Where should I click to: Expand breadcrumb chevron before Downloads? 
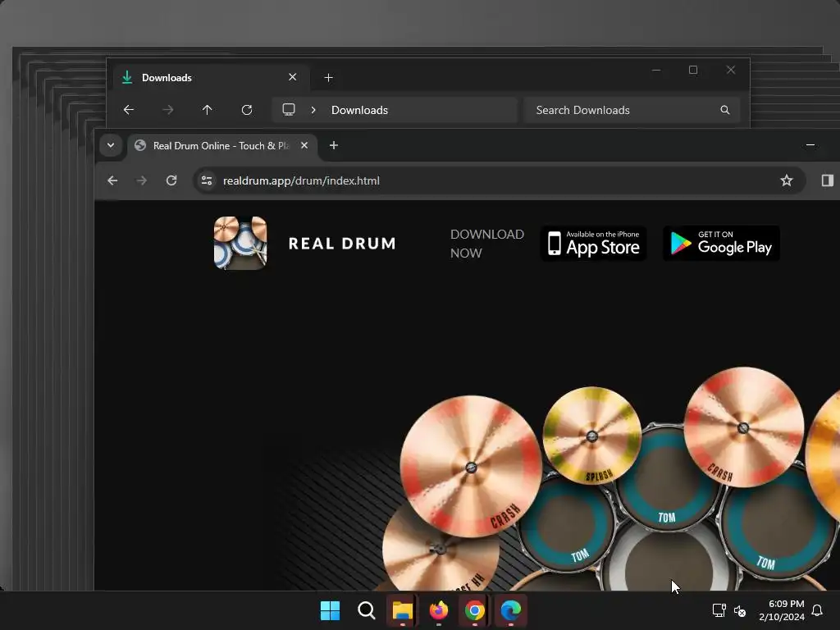pyautogui.click(x=313, y=110)
